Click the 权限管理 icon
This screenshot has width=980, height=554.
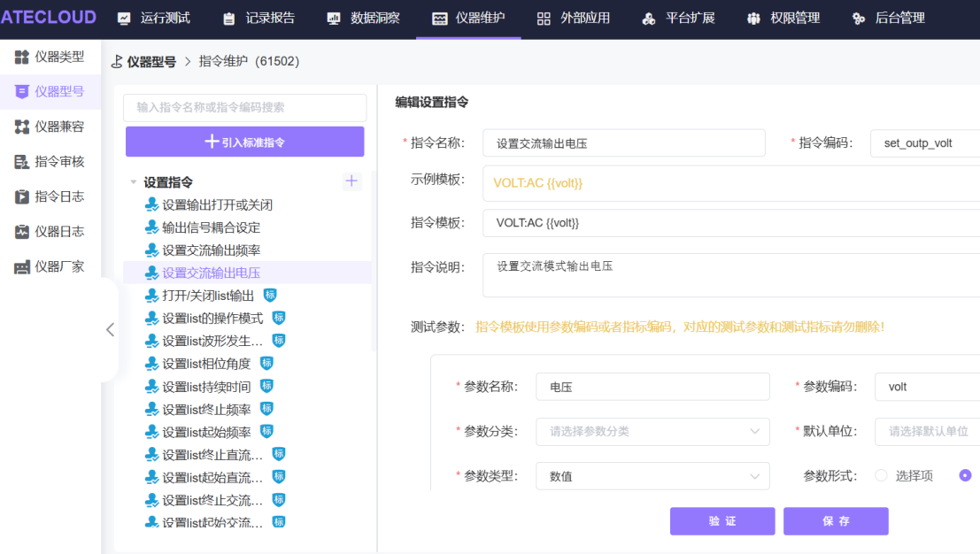click(753, 19)
